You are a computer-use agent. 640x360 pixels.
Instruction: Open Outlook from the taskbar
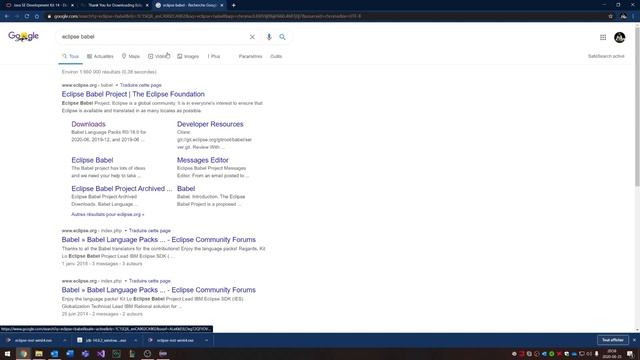(54, 353)
